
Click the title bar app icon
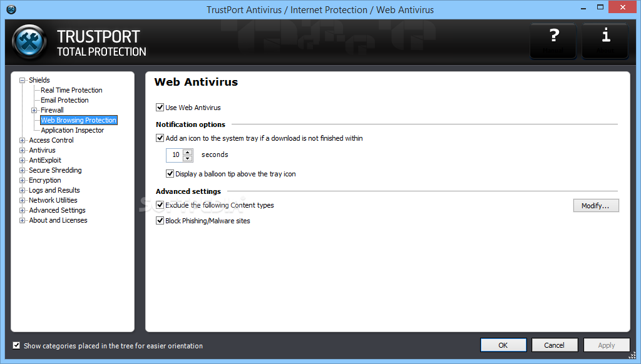point(11,9)
